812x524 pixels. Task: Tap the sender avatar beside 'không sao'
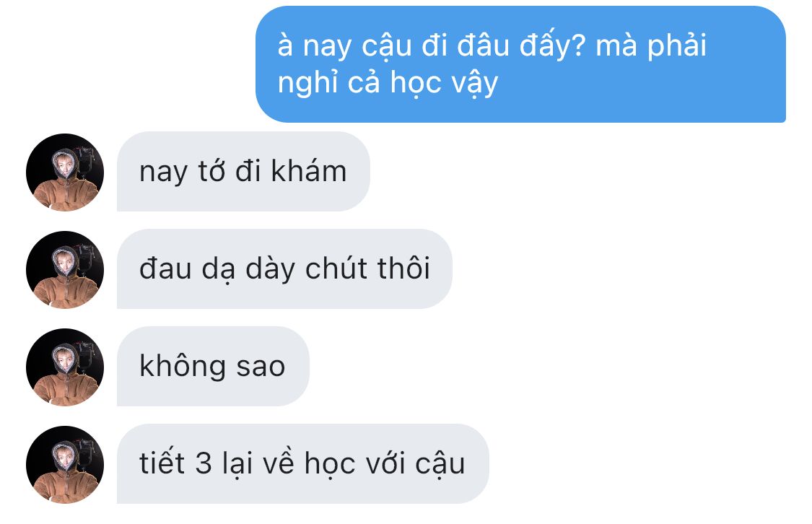click(65, 367)
